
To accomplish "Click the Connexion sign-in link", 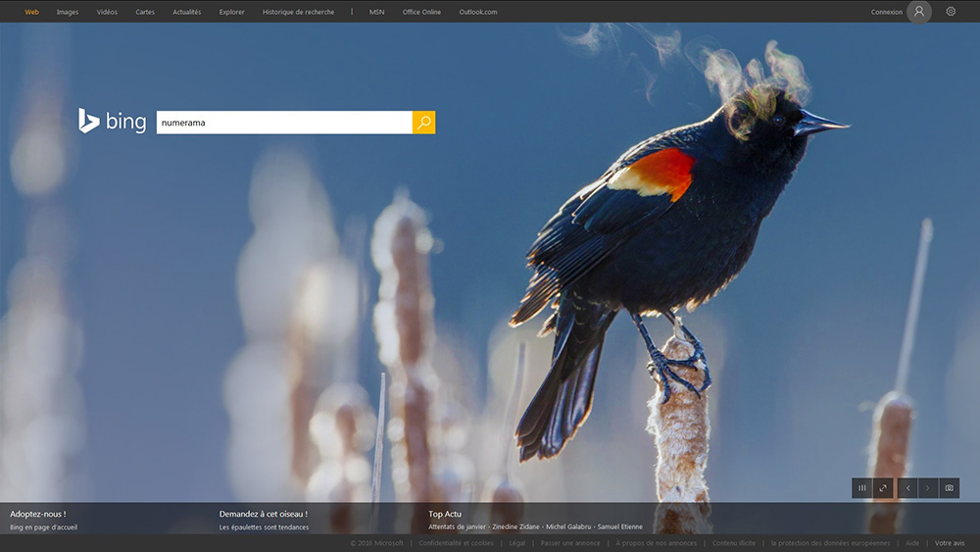I will coord(886,12).
